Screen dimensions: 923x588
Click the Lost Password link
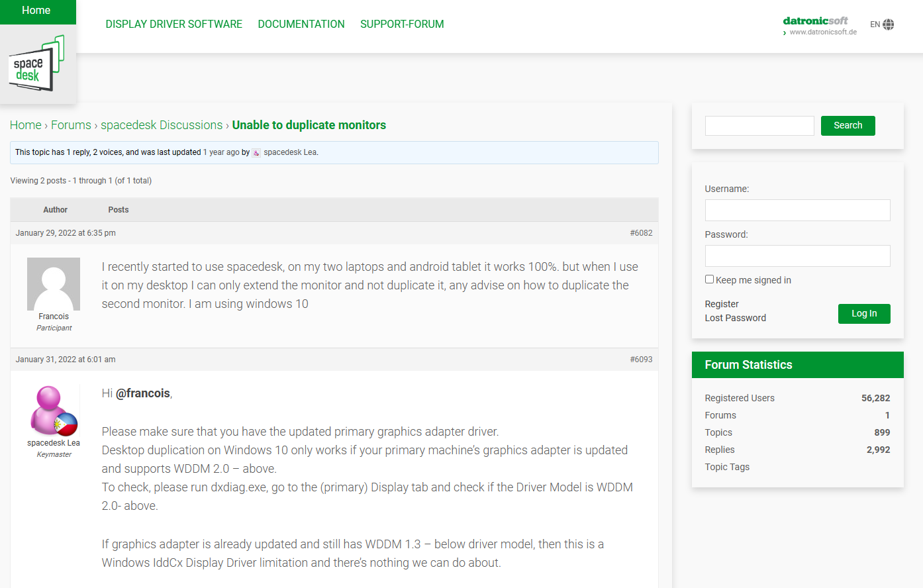(735, 318)
